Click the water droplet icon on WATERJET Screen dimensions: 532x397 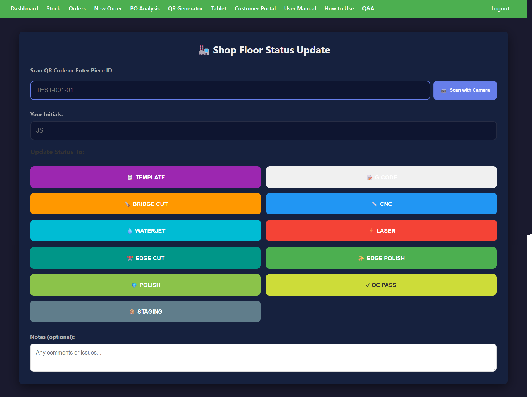[130, 231]
